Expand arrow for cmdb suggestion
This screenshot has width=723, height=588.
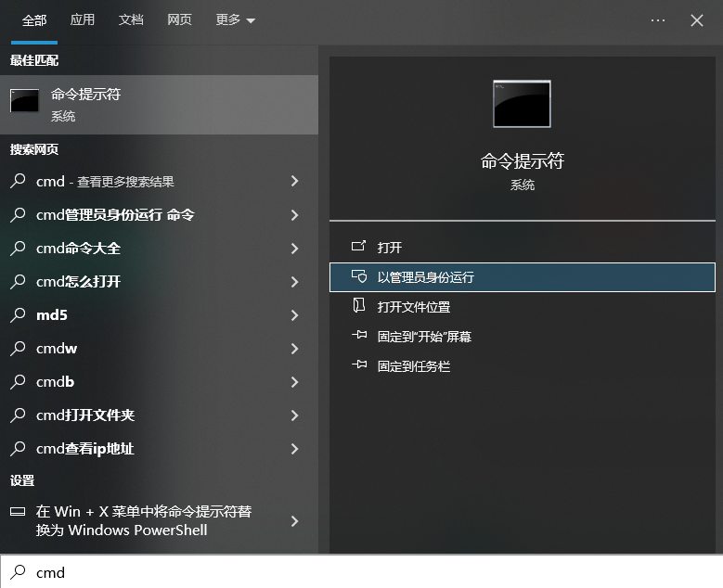pos(294,382)
